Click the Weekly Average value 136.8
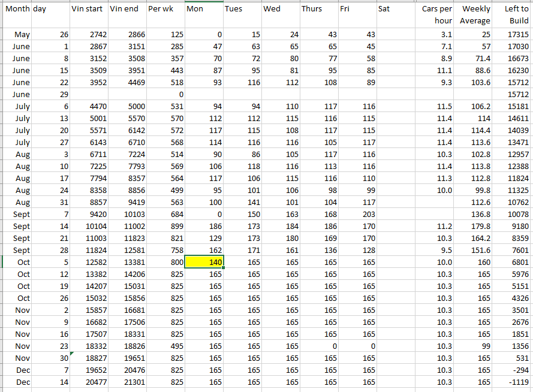The height and width of the screenshot is (392, 533). coord(474,214)
